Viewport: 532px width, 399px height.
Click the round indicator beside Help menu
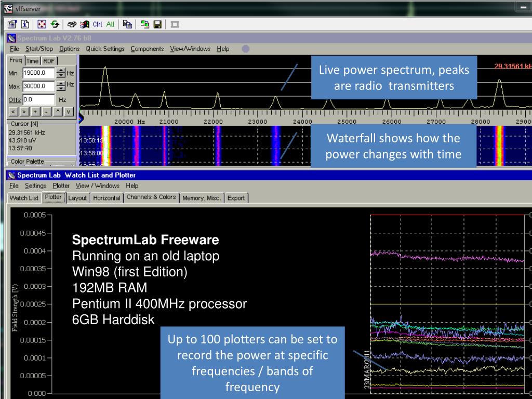(246, 49)
